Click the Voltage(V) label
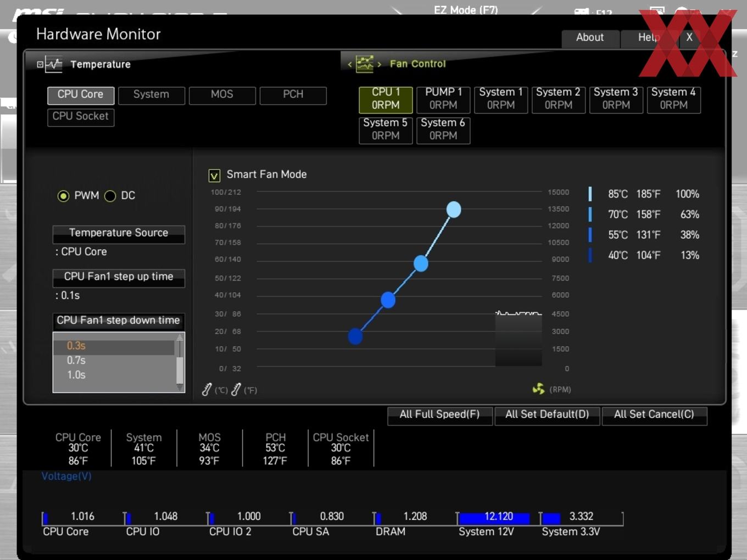The height and width of the screenshot is (560, 747). point(66,477)
